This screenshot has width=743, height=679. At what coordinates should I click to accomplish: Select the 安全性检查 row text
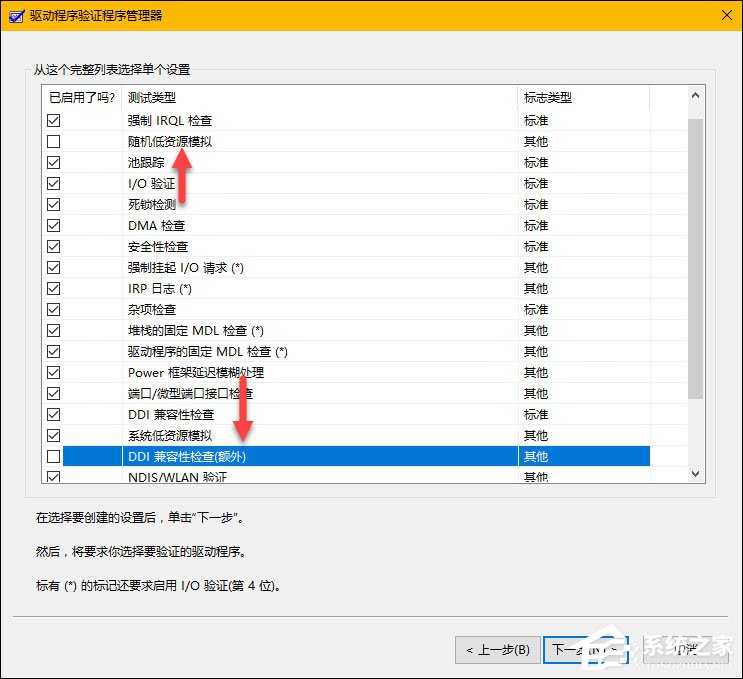158,246
